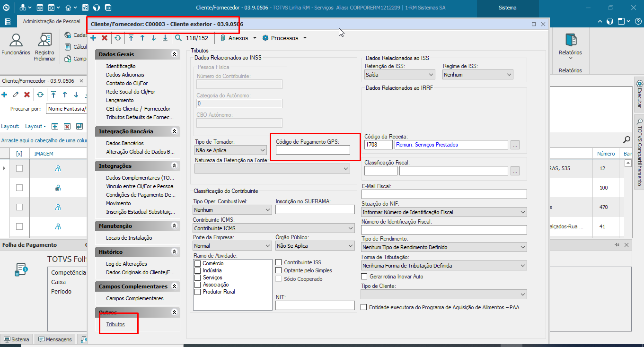This screenshot has height=347, width=644.
Task: Open the Contribuinte ICMS dropdown
Action: point(273,228)
